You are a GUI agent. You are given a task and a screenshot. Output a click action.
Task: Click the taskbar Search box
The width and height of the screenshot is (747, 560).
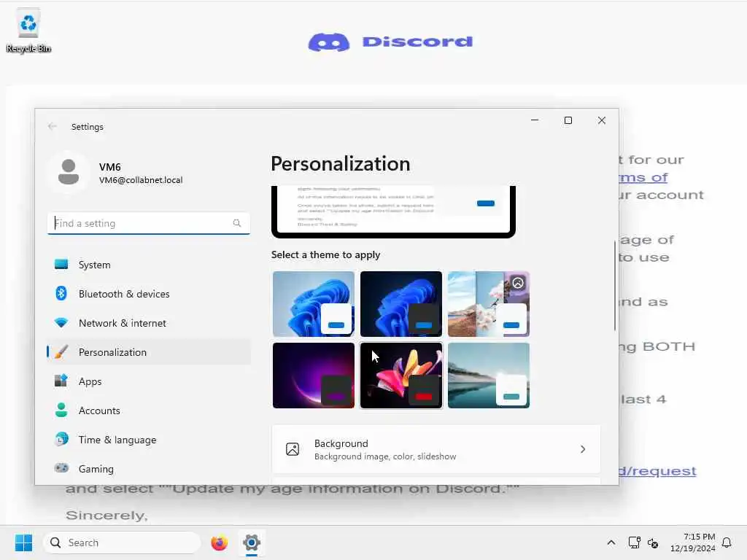point(122,542)
